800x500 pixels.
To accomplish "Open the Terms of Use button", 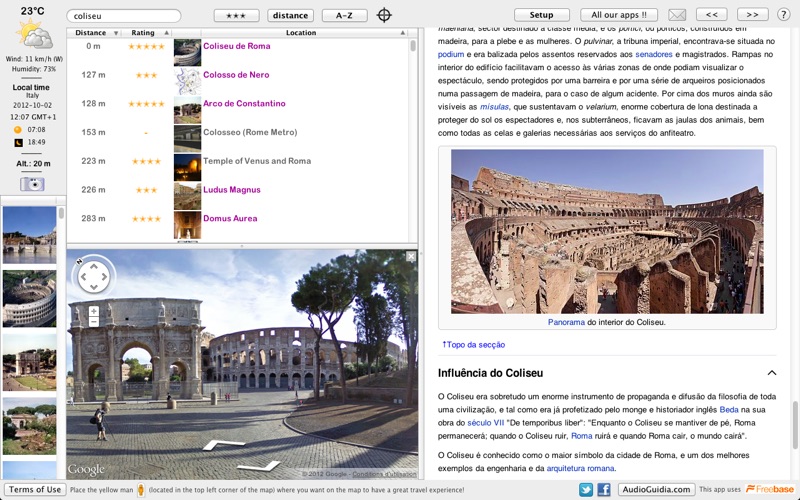I will [x=35, y=489].
